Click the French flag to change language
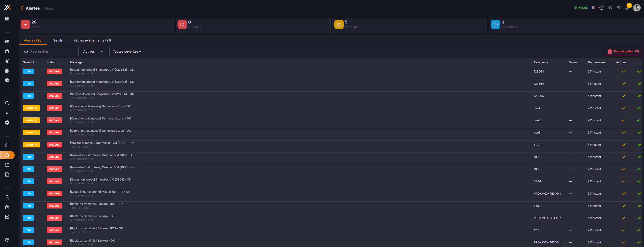This screenshot has width=644, height=247. 593,8
